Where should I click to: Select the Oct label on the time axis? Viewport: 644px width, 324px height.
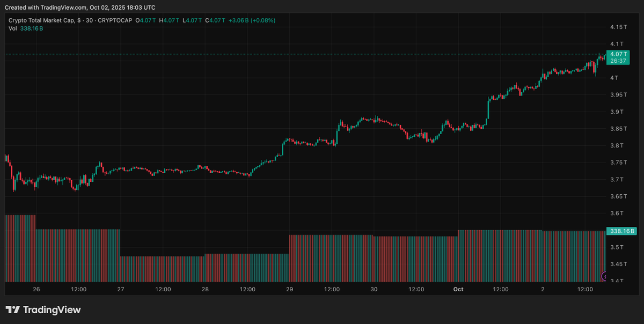458,289
